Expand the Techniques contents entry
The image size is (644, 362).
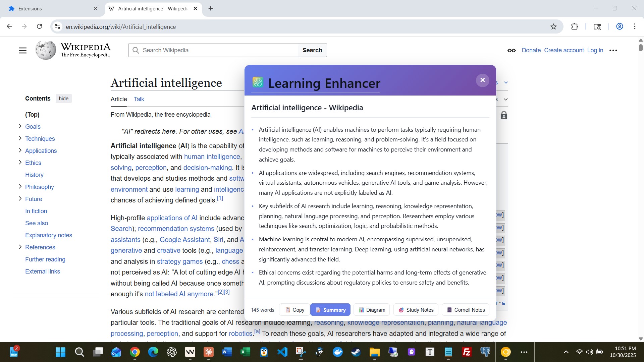click(x=20, y=138)
